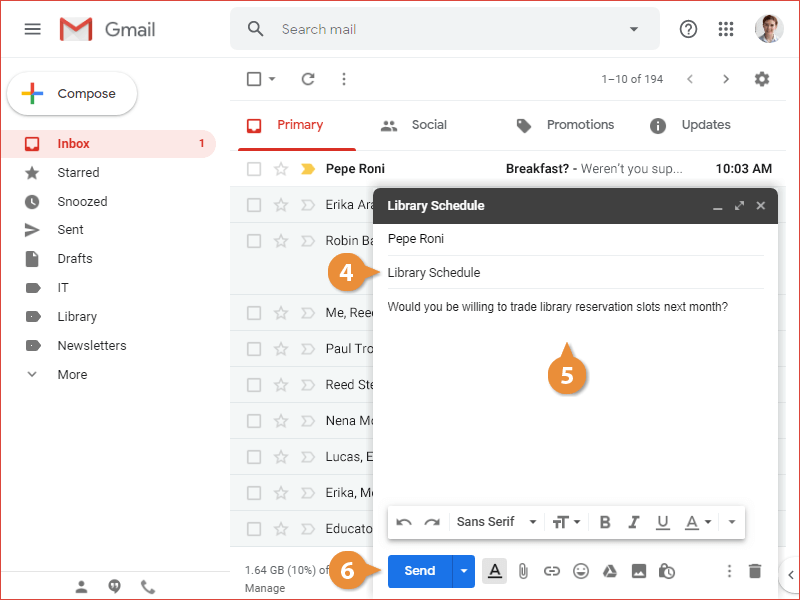Check the Nena message checkbox
The height and width of the screenshot is (600, 800).
[254, 421]
